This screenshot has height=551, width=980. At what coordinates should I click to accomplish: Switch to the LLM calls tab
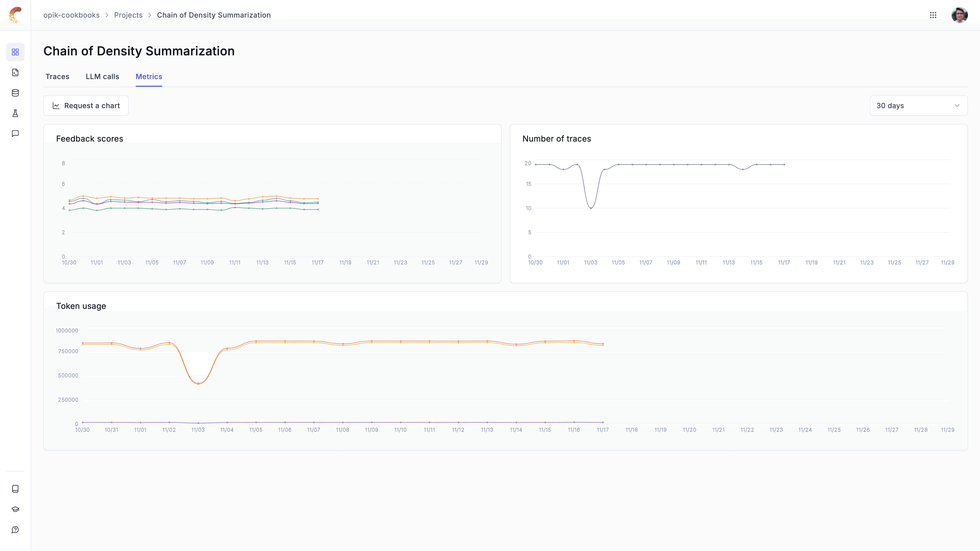coord(102,77)
